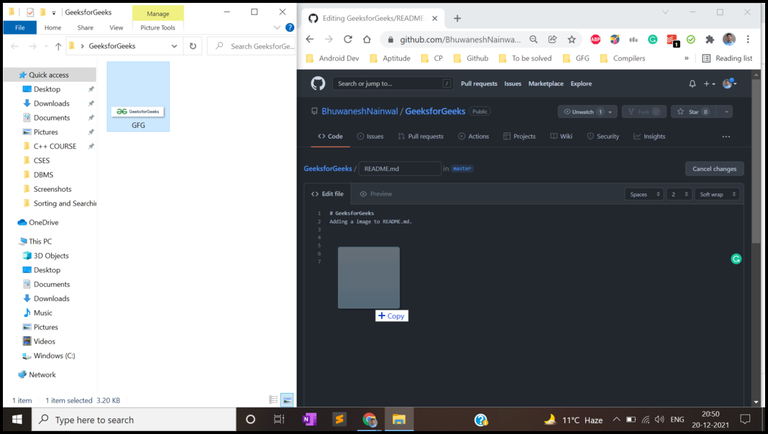The image size is (768, 434).
Task: Open the repository Insights tab
Action: pyautogui.click(x=649, y=137)
